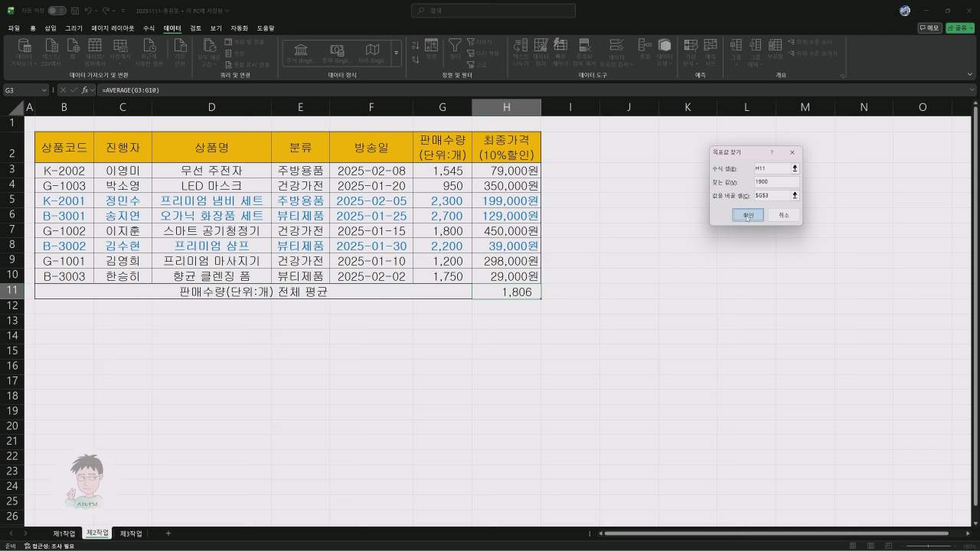
Task: Click the user account avatar icon
Action: pyautogui.click(x=905, y=11)
